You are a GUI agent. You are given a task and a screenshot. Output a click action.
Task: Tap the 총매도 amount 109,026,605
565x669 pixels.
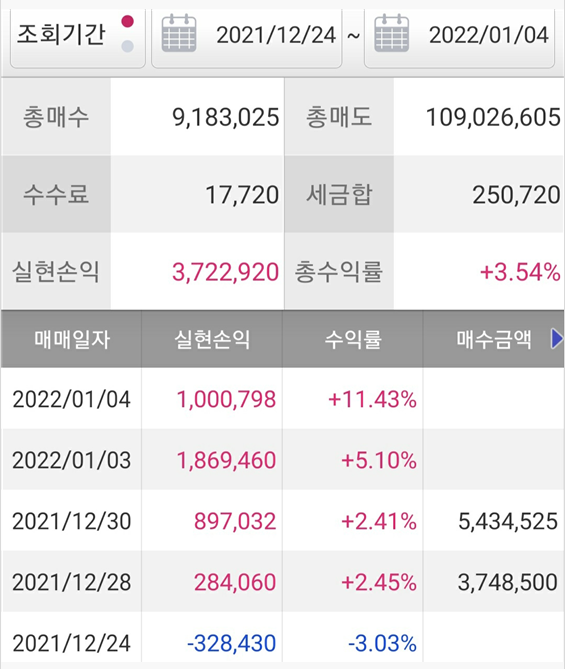point(493,117)
